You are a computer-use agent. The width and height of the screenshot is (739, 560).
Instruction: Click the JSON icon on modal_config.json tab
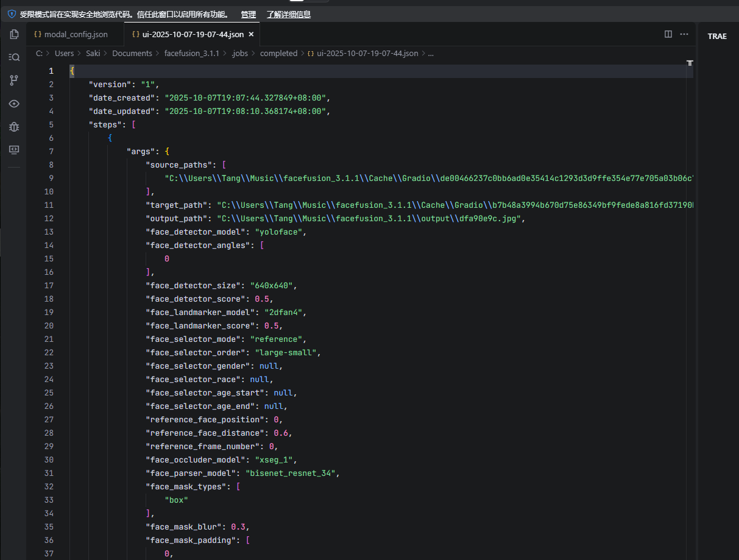(37, 35)
